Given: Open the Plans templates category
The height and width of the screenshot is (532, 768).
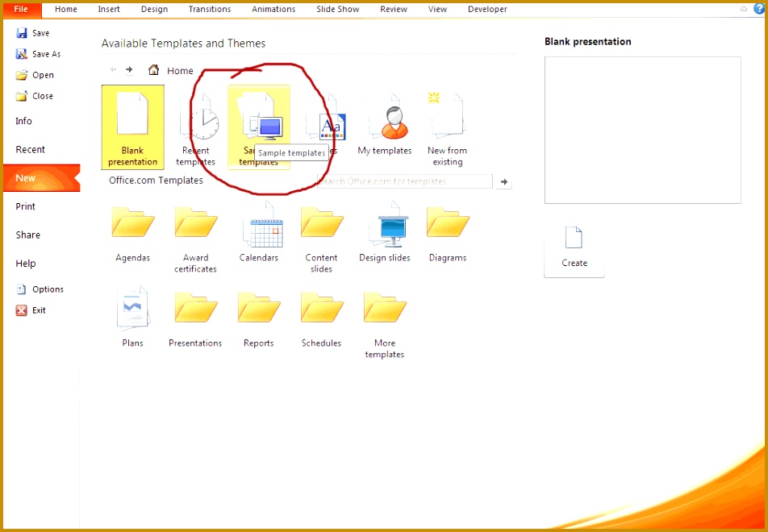Looking at the screenshot, I should 133,317.
